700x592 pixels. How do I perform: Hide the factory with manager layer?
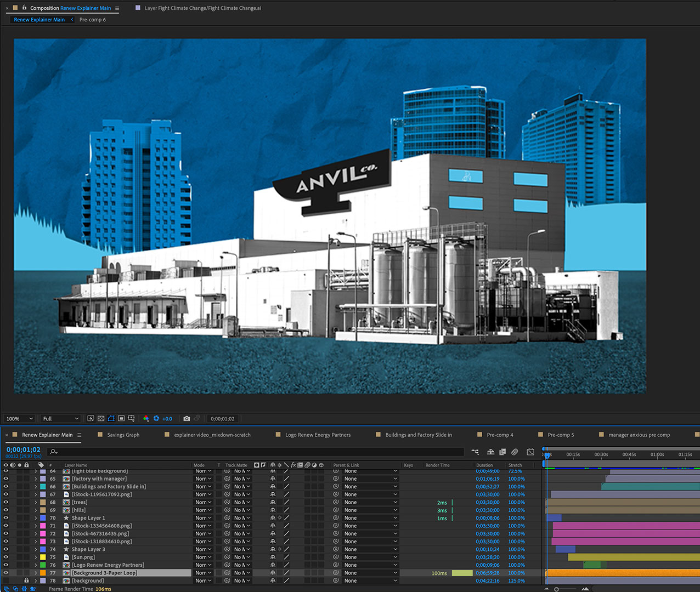pyautogui.click(x=6, y=479)
